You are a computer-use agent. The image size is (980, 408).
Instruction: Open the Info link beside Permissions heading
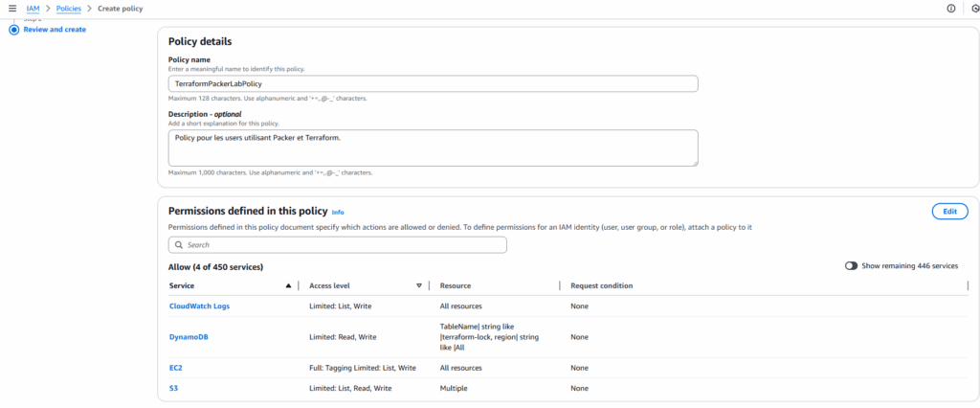pyautogui.click(x=338, y=212)
